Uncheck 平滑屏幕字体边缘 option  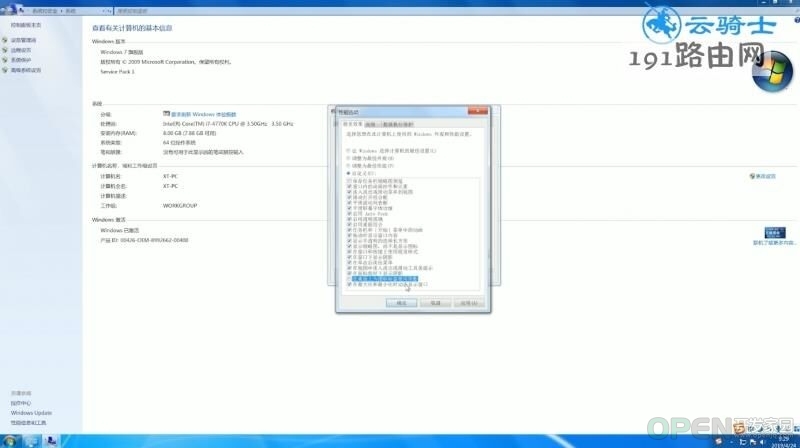point(349,208)
